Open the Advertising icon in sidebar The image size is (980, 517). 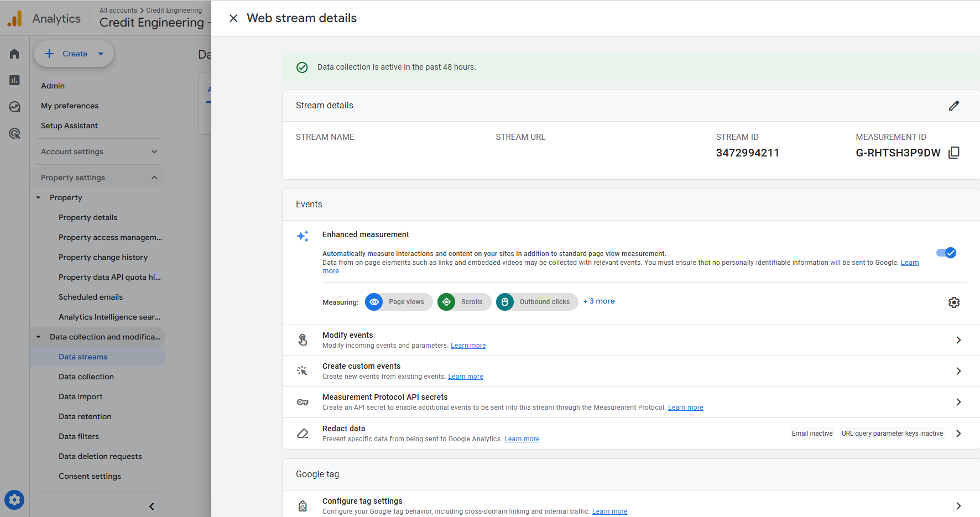click(14, 133)
